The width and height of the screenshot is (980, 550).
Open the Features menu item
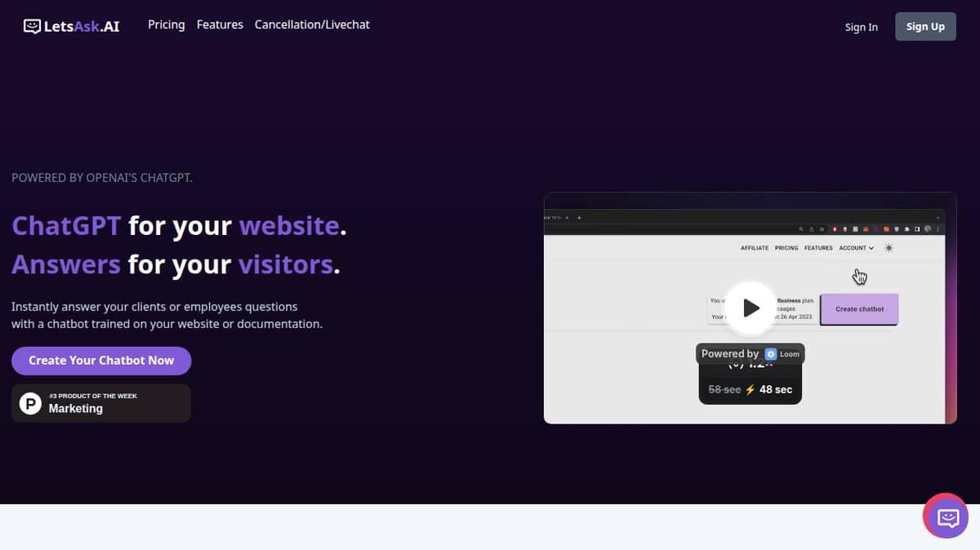click(220, 24)
